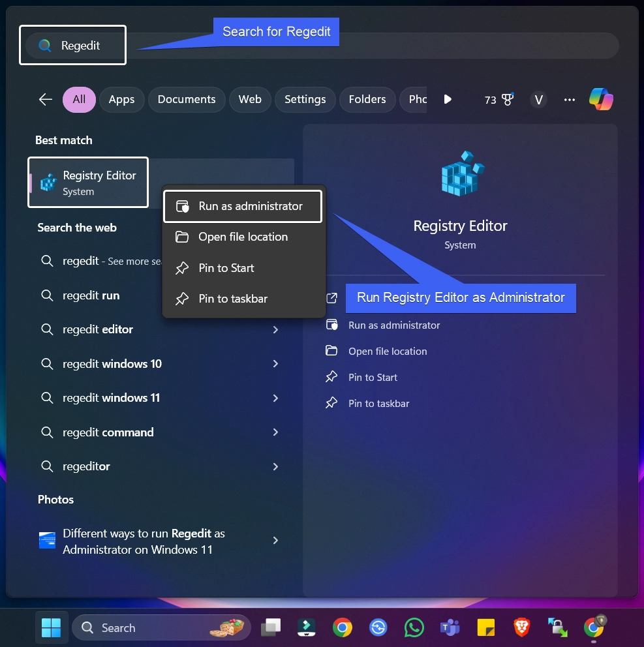The width and height of the screenshot is (644, 647).
Task: Select the 'regedit run' web suggestion
Action: click(x=91, y=295)
